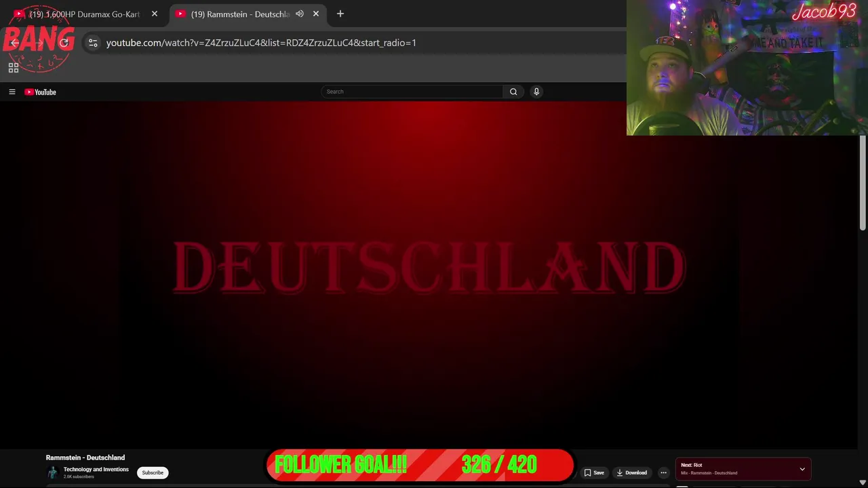Image resolution: width=868 pixels, height=488 pixels.
Task: Go to the YouTube home logo
Action: 40,92
